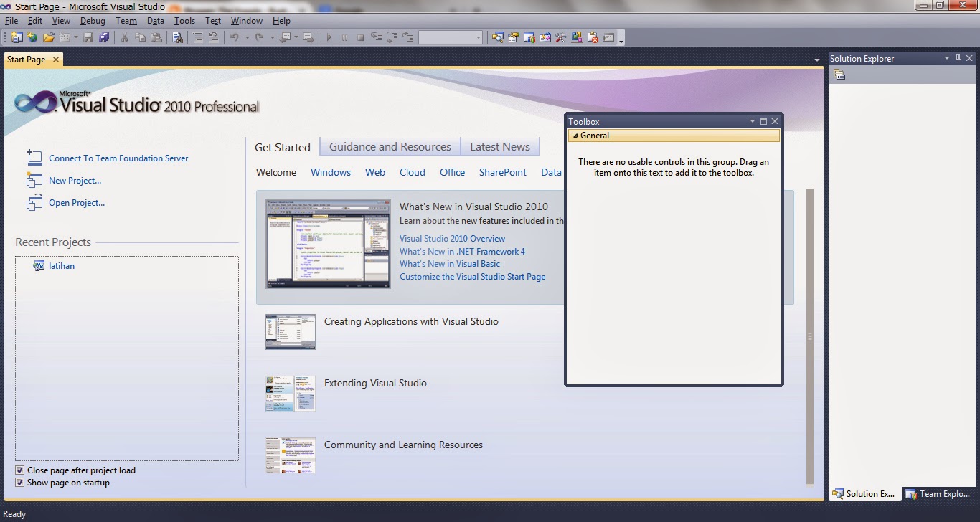Click the Add New Item toolbar icon
This screenshot has width=980, height=522.
click(x=65, y=37)
